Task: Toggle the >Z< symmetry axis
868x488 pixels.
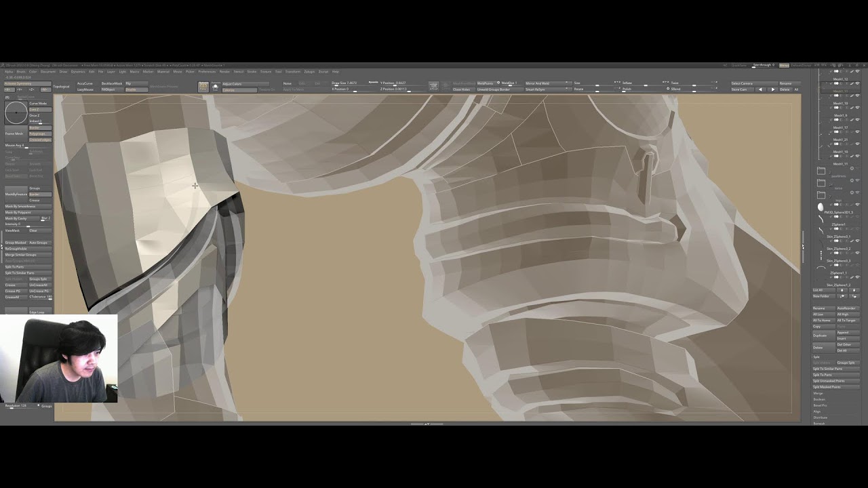Action: click(32, 89)
